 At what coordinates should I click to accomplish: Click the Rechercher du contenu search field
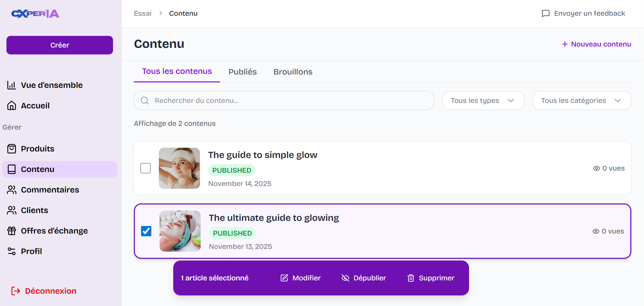click(x=284, y=101)
